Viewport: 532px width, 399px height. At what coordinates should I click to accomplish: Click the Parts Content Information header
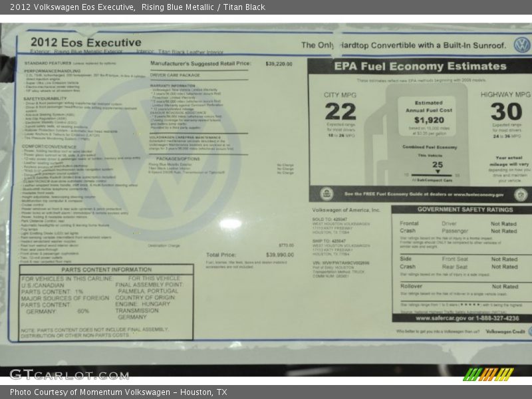pyautogui.click(x=106, y=269)
